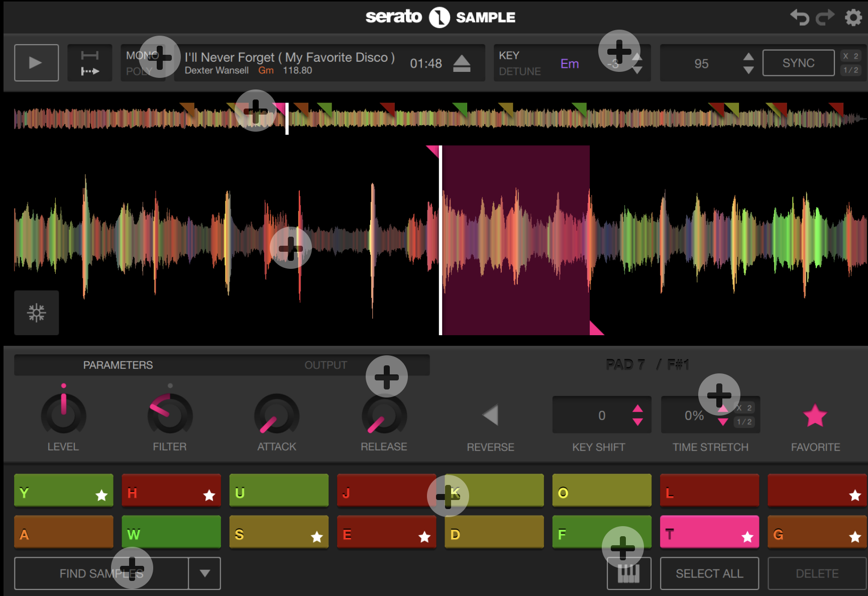Click the SYNC button
Image resolution: width=868 pixels, height=596 pixels.
coord(798,63)
